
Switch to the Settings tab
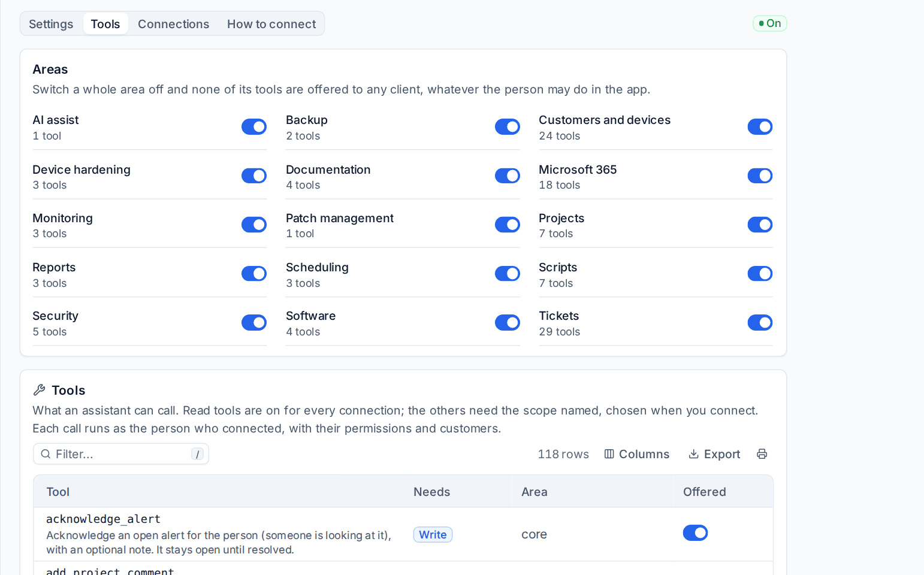coord(51,24)
